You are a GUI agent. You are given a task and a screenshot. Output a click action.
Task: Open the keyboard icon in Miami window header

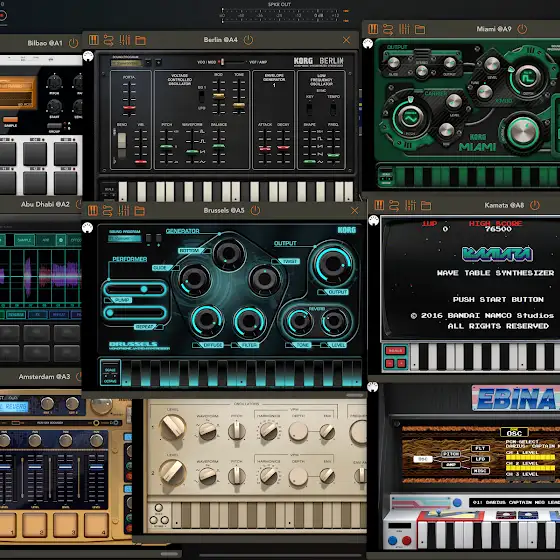tap(373, 29)
